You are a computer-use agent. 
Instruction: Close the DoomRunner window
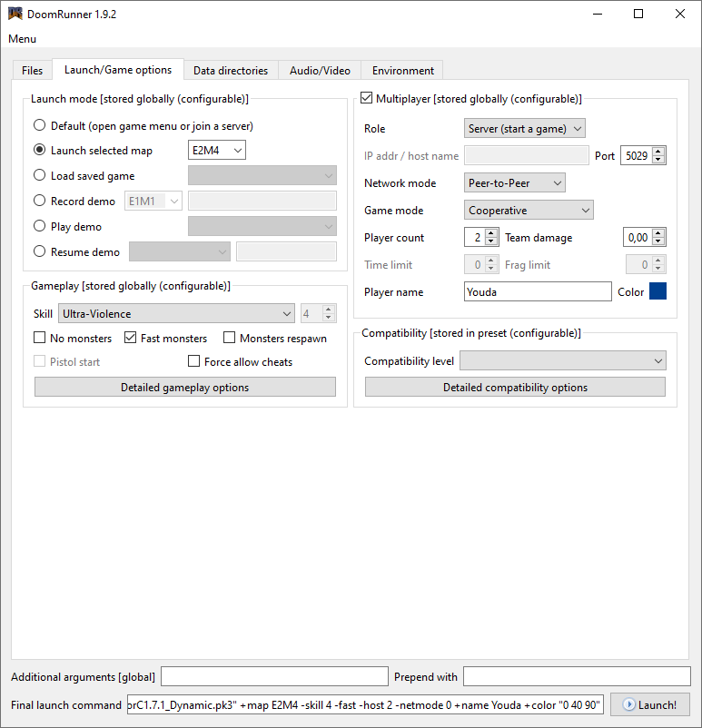(679, 14)
